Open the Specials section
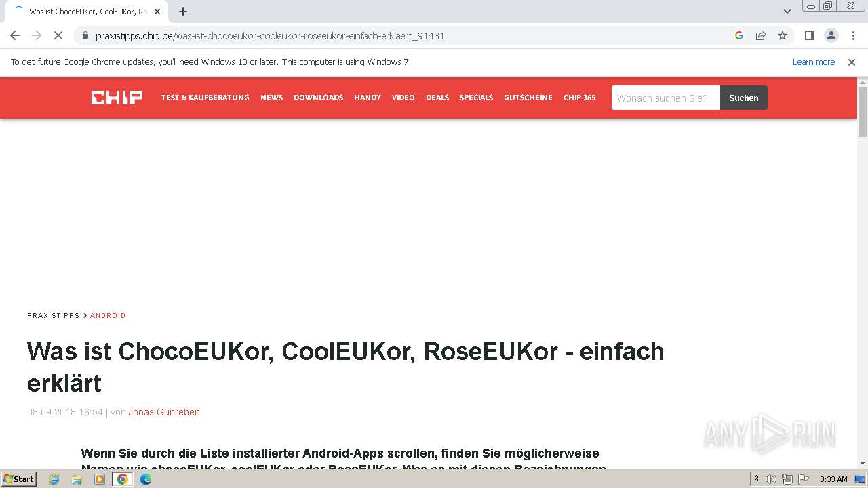 tap(476, 98)
